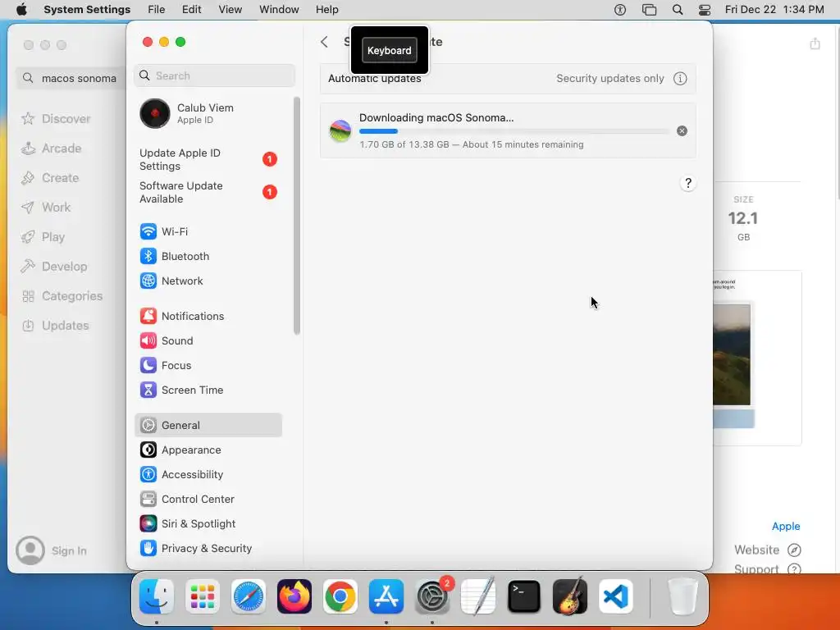This screenshot has height=630, width=840.
Task: Open Appearance settings
Action: point(208,450)
